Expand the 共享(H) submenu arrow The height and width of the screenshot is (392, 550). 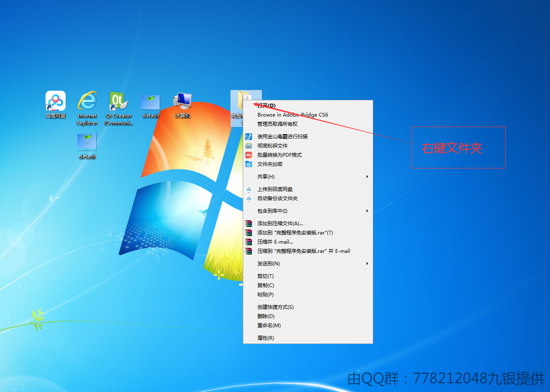[x=367, y=177]
